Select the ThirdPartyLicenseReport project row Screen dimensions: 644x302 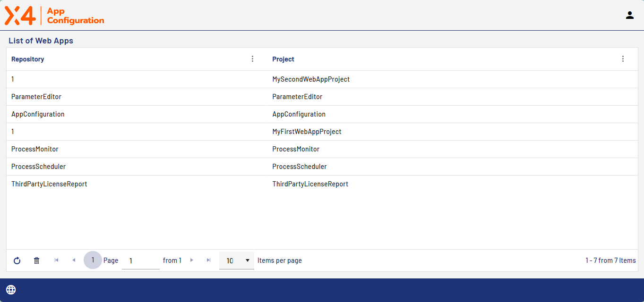pos(310,184)
